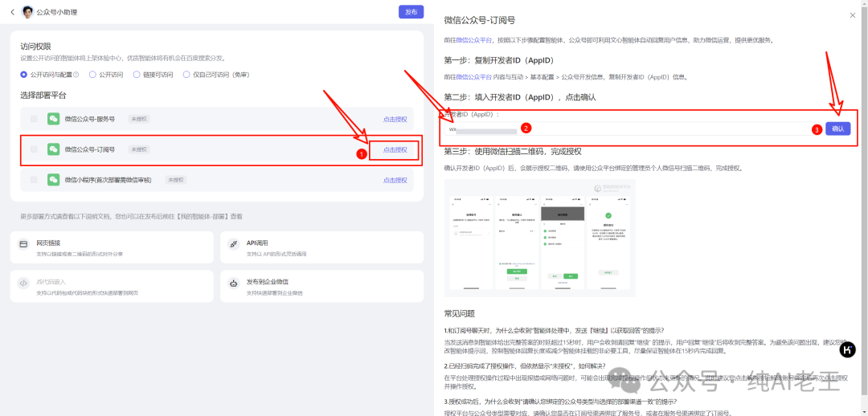
Task: Open the 发布到企业微信 deployment card
Action: pos(321,286)
